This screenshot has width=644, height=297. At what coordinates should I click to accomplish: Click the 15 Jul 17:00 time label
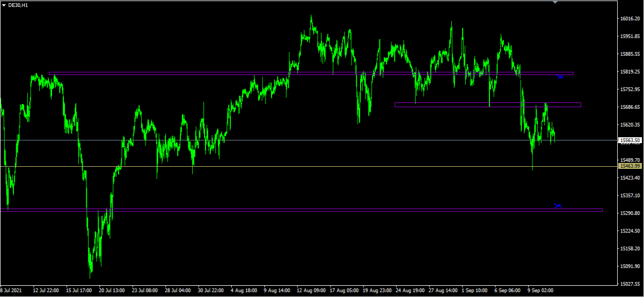[79, 291]
